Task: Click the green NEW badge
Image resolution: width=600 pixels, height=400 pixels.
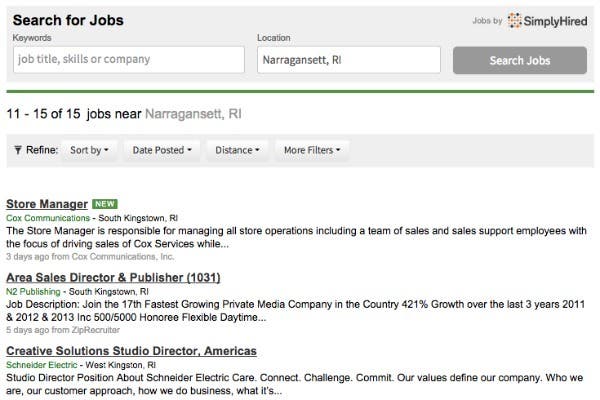Action: coord(105,204)
